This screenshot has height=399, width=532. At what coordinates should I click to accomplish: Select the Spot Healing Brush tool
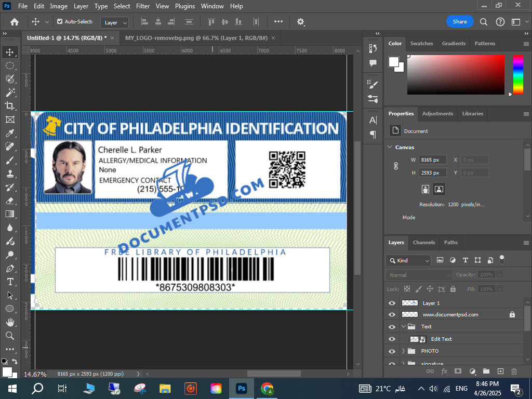point(10,147)
